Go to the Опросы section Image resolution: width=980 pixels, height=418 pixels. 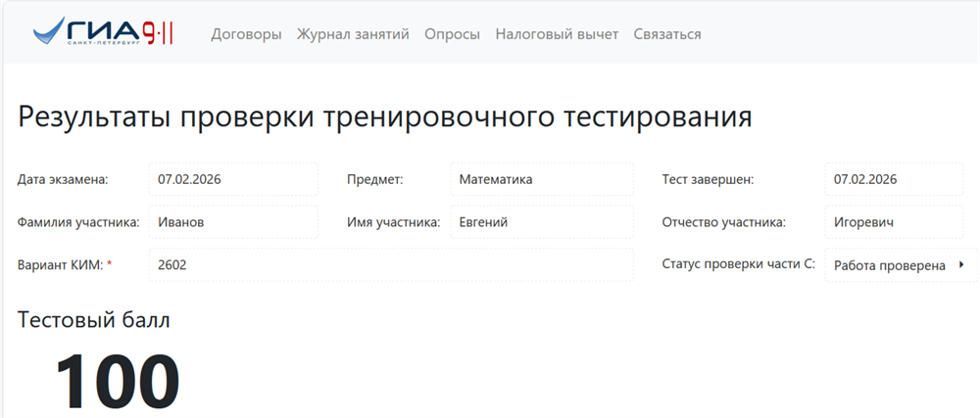click(453, 34)
